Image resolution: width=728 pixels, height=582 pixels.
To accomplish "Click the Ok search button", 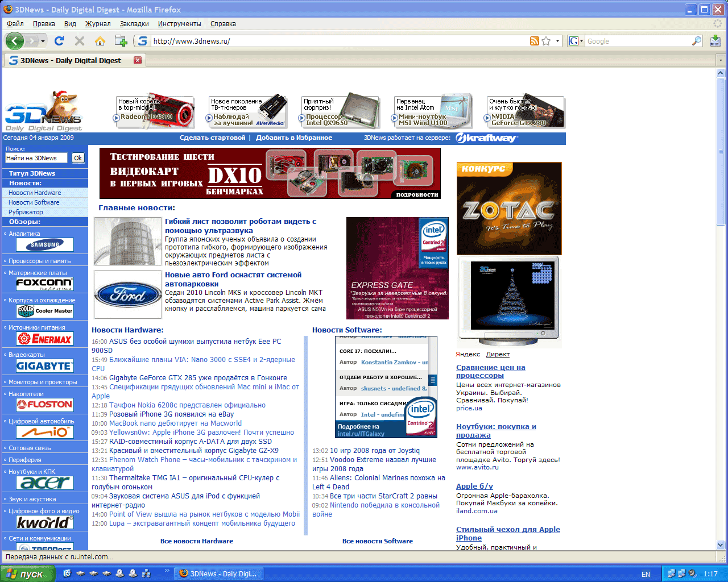I will point(78,158).
